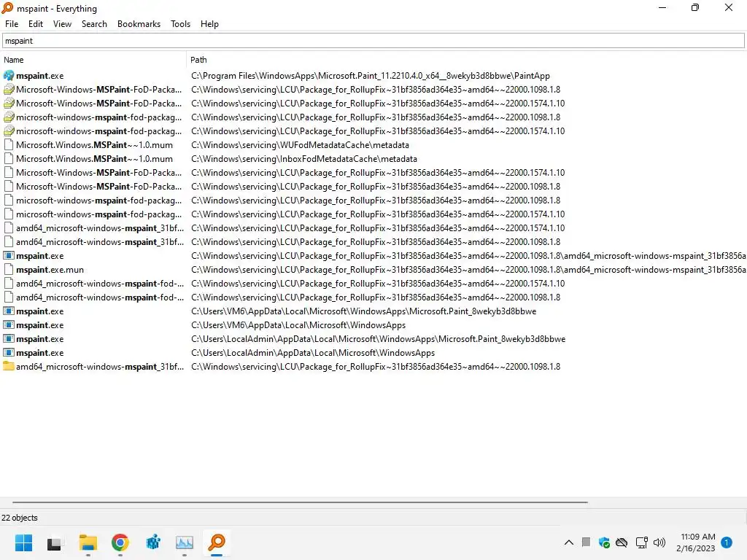Select mspaint.exe located in the PaintApp folder

39,76
